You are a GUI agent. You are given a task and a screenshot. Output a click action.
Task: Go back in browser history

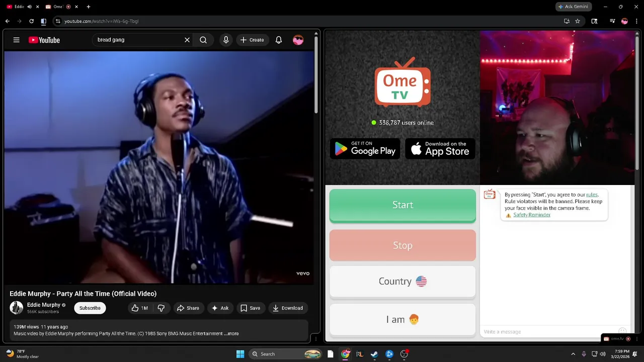pos(7,21)
